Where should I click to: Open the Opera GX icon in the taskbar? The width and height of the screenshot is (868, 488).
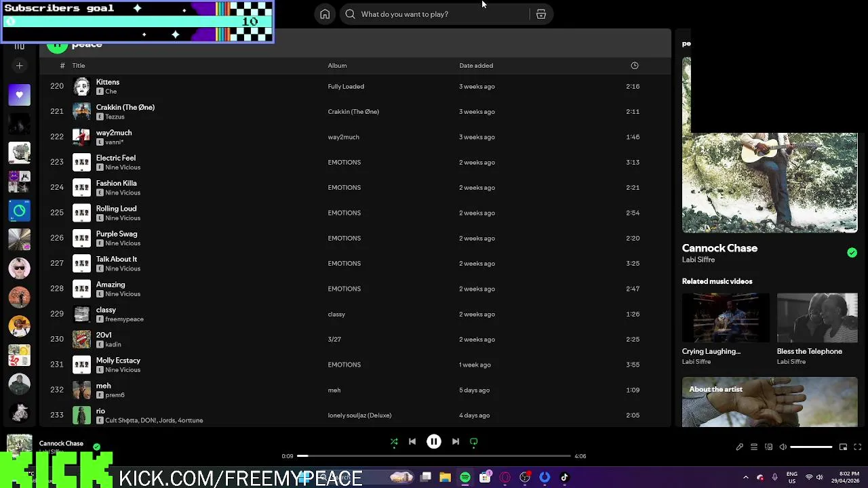pos(505,478)
